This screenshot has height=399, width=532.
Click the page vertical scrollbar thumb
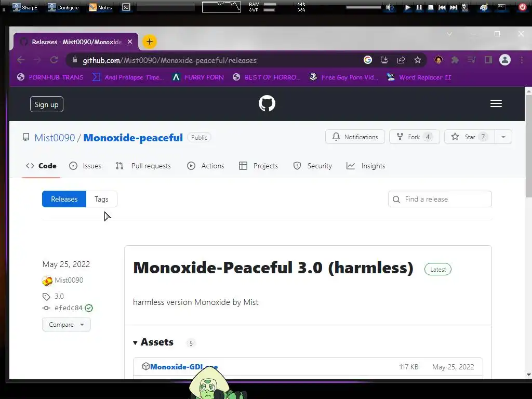click(528, 145)
